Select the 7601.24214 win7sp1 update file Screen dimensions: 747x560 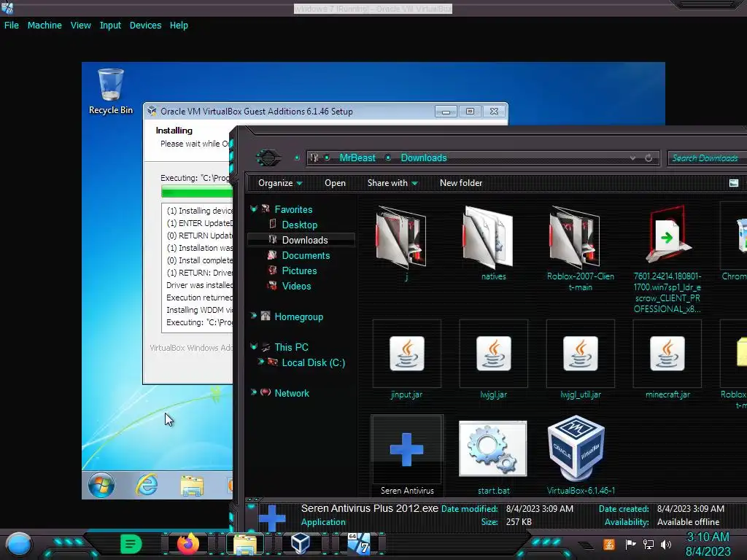[x=667, y=260]
